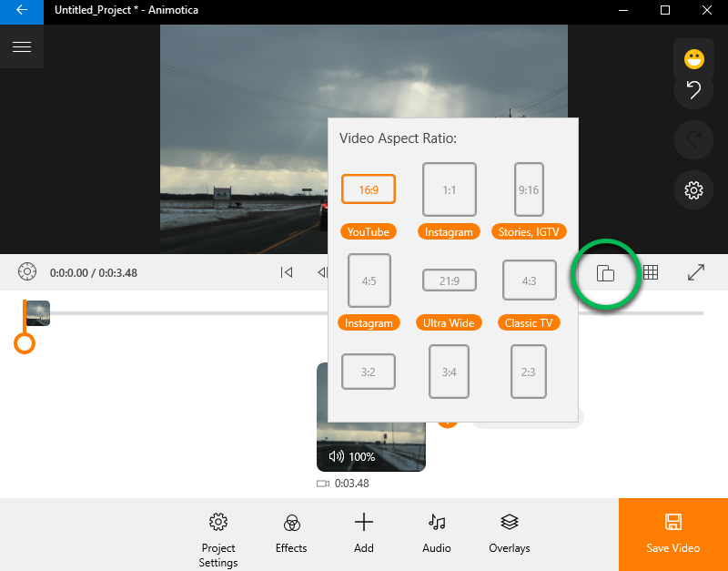Image resolution: width=728 pixels, height=571 pixels.
Task: Open the gear settings button beside the preview
Action: 693,190
